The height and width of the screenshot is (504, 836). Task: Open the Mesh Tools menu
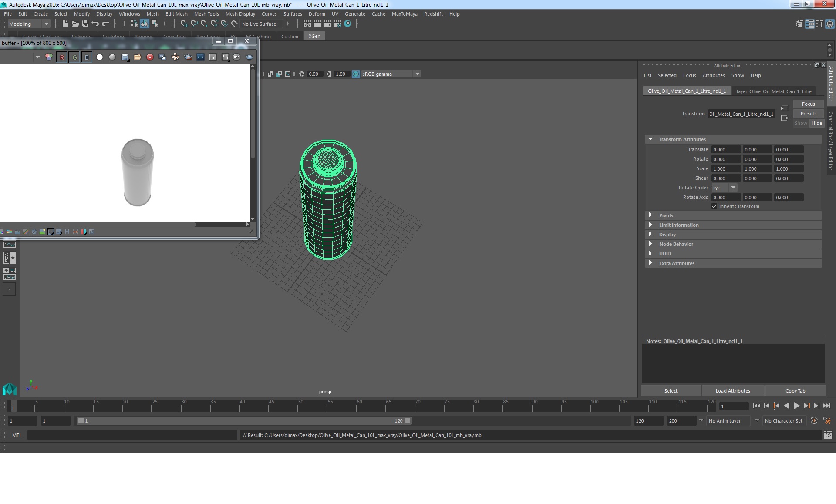[206, 14]
